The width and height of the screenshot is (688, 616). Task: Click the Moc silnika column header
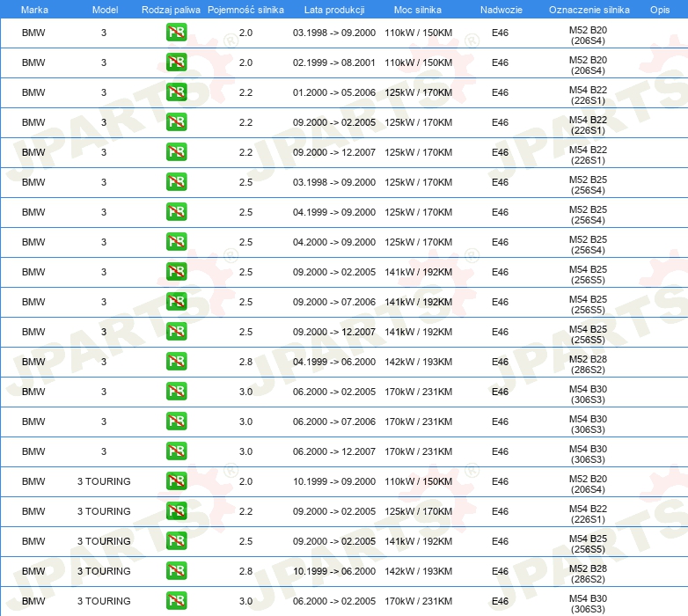point(418,10)
